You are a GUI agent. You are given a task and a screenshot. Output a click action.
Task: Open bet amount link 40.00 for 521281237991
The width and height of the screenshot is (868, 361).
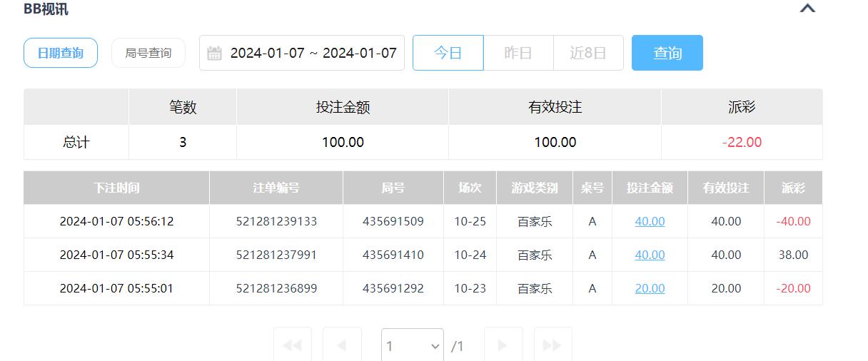(650, 255)
